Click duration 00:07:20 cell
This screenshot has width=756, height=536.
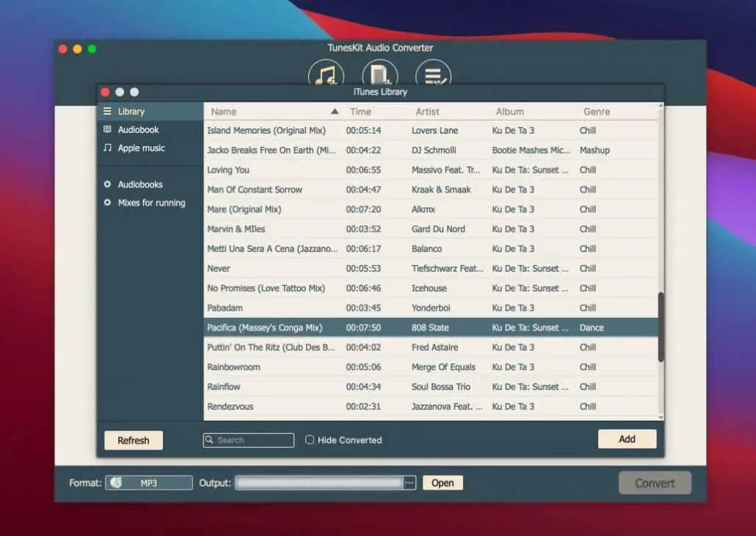[363, 209]
